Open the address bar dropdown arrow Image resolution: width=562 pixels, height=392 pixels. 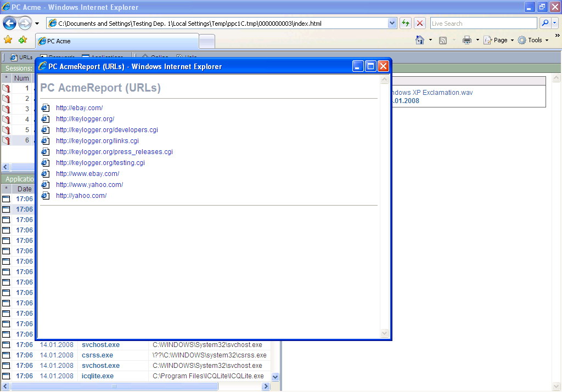pyautogui.click(x=392, y=23)
